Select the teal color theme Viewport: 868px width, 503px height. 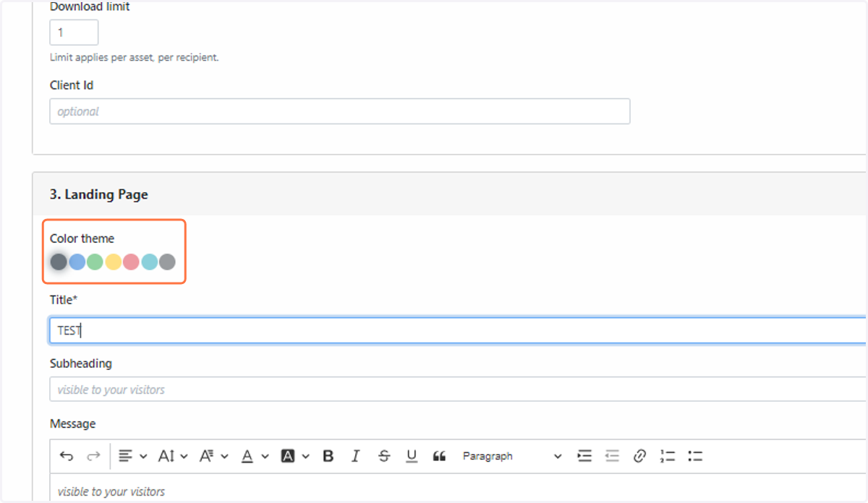tap(149, 262)
